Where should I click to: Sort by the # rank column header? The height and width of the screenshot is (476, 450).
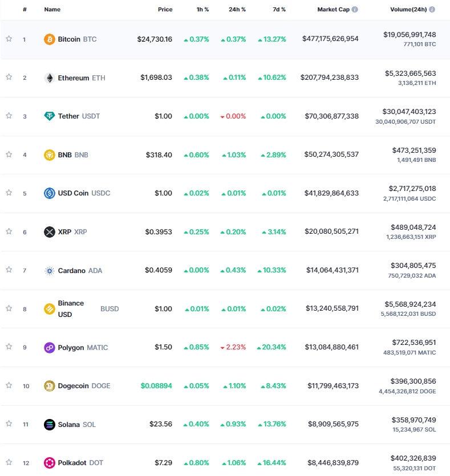coord(25,10)
